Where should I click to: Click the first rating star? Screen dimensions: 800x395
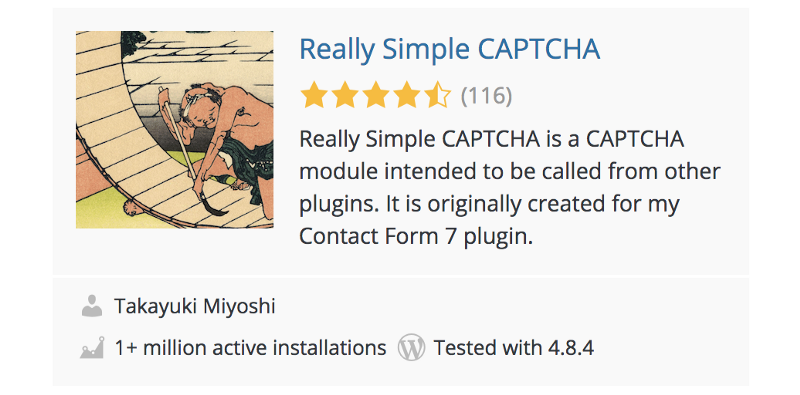point(314,95)
